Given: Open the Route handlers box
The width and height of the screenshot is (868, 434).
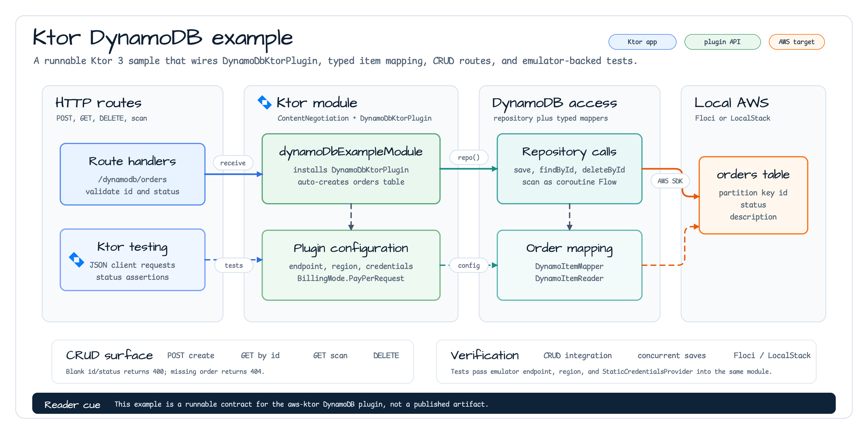Looking at the screenshot, I should tap(132, 174).
